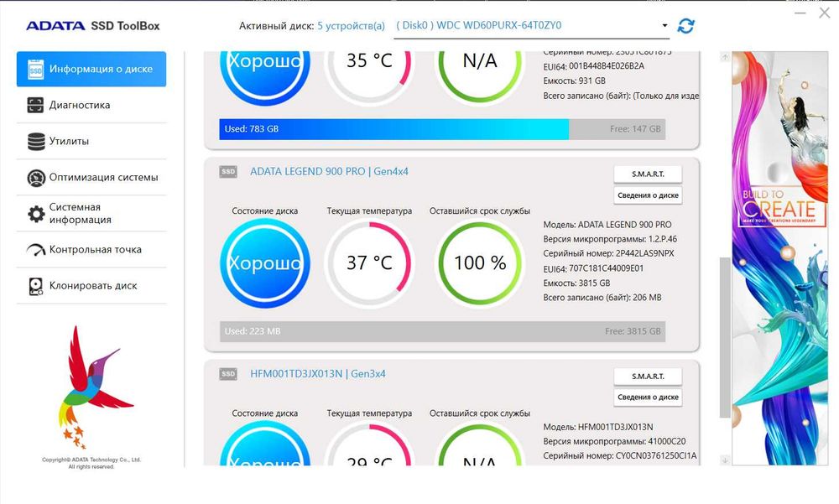Screen dimensions: 839x504
Task: Click Модель: HFM001TD3JX013N text
Action: (597, 427)
